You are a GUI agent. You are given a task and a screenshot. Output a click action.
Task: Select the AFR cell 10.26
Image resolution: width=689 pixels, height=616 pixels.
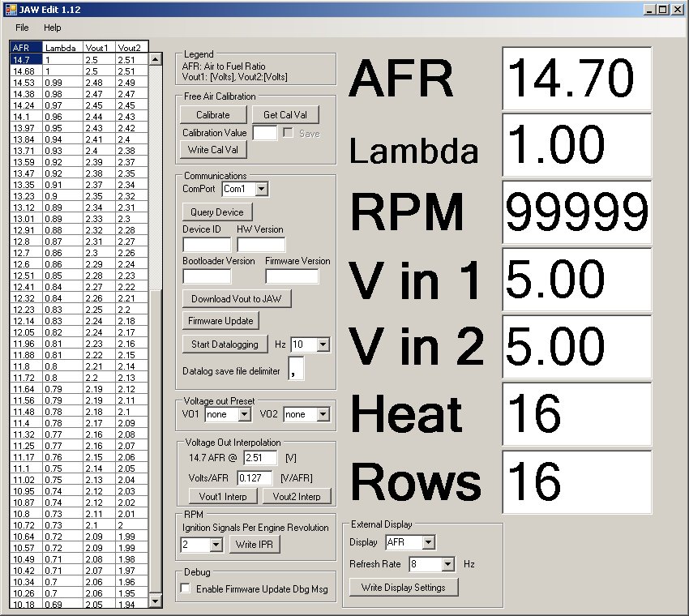click(26, 593)
